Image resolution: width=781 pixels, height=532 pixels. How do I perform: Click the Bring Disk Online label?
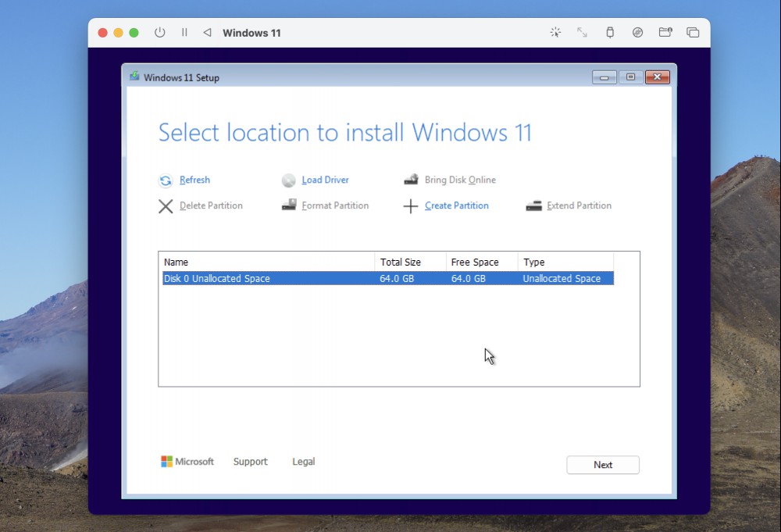point(460,180)
